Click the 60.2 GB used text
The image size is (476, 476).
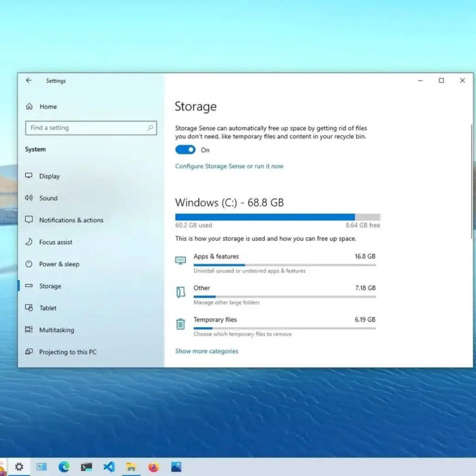click(x=194, y=225)
